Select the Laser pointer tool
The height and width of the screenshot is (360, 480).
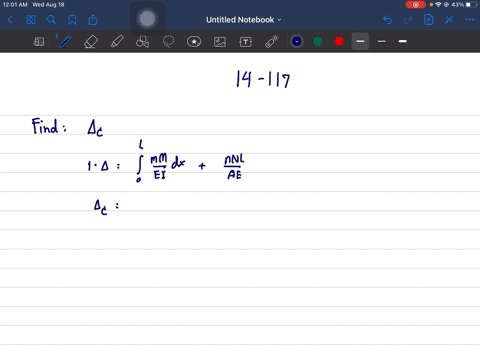(x=271, y=42)
